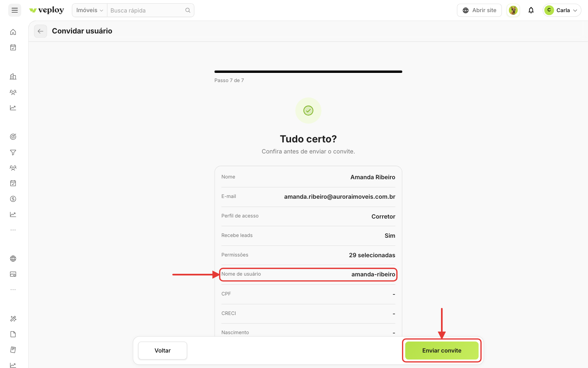Viewport: 588px width, 368px height.
Task: Open the blank document icon in sidebar
Action: [13, 334]
